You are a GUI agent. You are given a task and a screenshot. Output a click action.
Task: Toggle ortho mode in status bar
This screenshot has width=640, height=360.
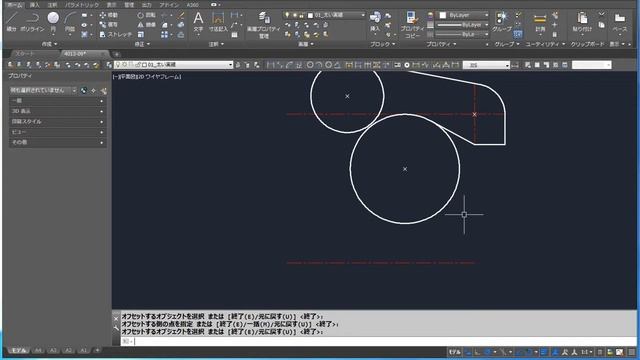pyautogui.click(x=477, y=352)
